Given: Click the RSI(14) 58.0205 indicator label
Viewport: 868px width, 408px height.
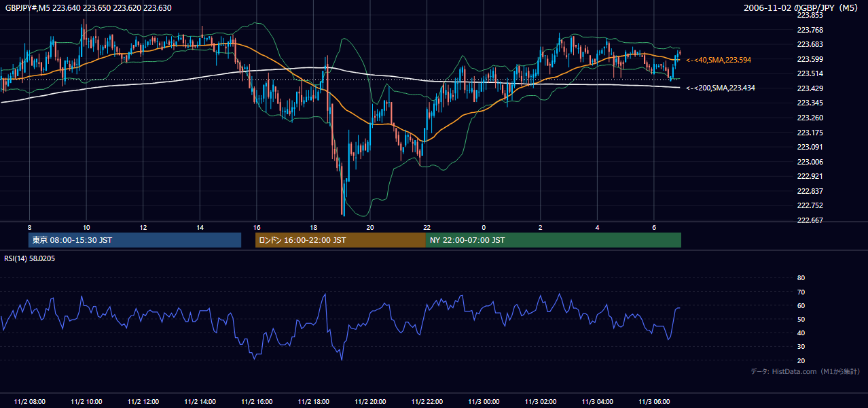Looking at the screenshot, I should click(30, 258).
